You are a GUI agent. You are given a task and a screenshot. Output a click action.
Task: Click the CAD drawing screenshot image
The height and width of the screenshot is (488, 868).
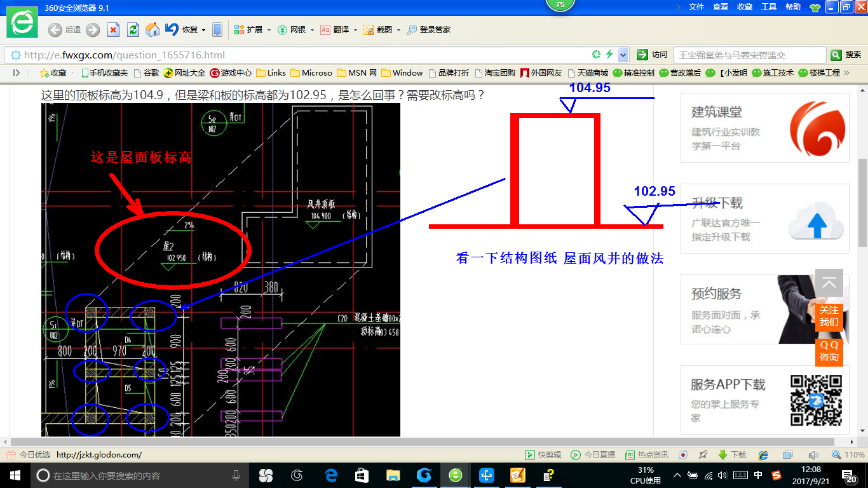click(x=220, y=269)
